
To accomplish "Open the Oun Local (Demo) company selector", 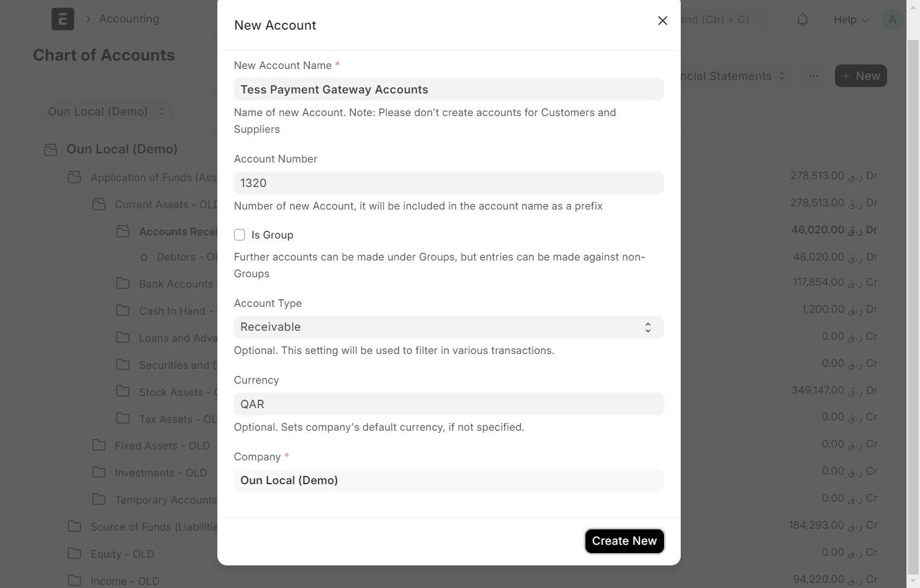I will tap(106, 112).
